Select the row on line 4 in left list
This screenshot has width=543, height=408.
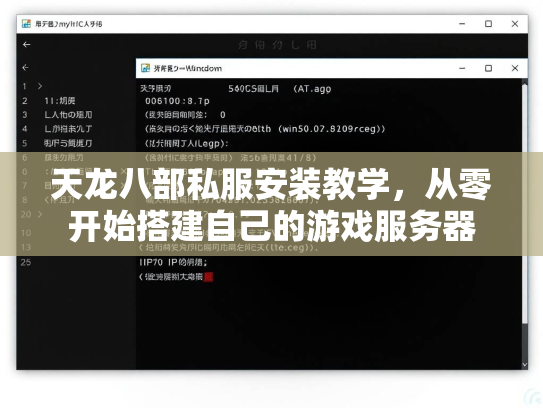[x=68, y=129]
